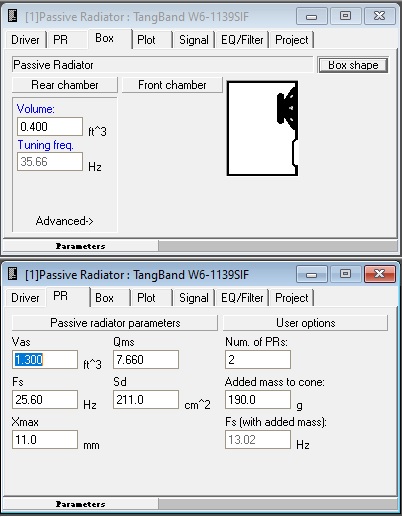Click the Vas field showing 1.300
The height and width of the screenshot is (517, 402).
45,360
